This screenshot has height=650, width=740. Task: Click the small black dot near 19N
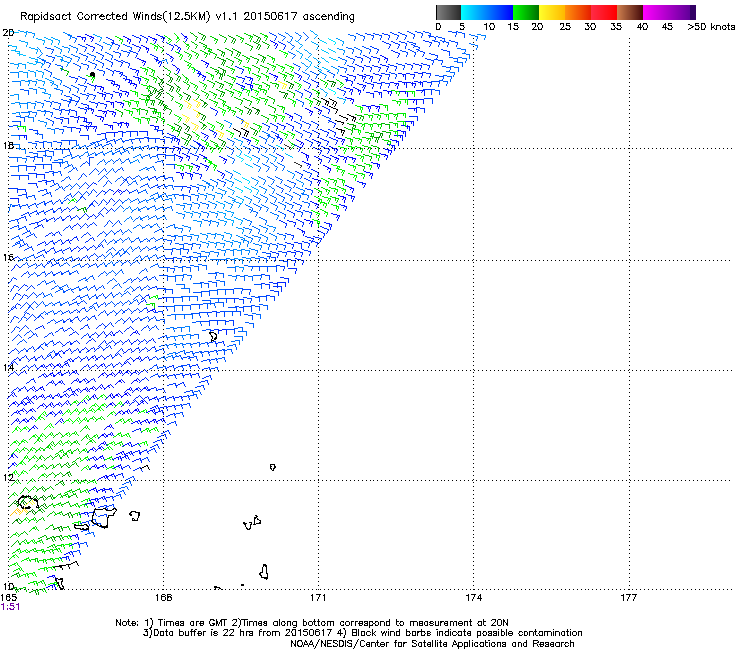point(92,75)
